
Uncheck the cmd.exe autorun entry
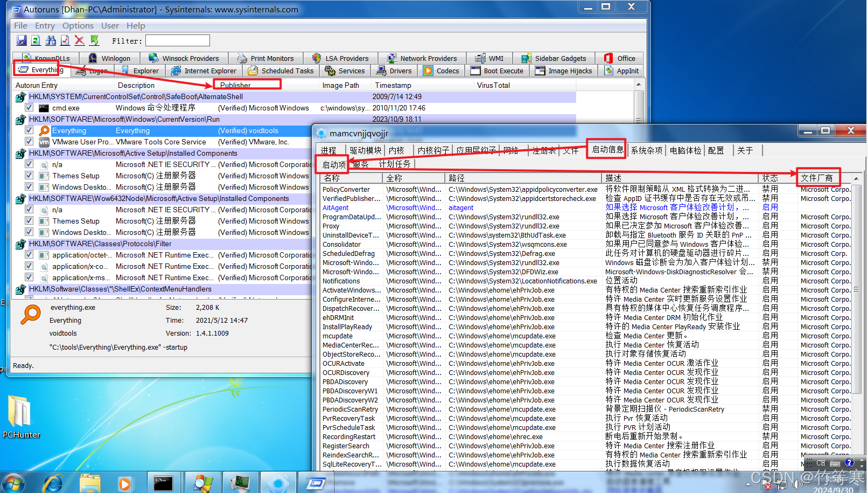[29, 108]
